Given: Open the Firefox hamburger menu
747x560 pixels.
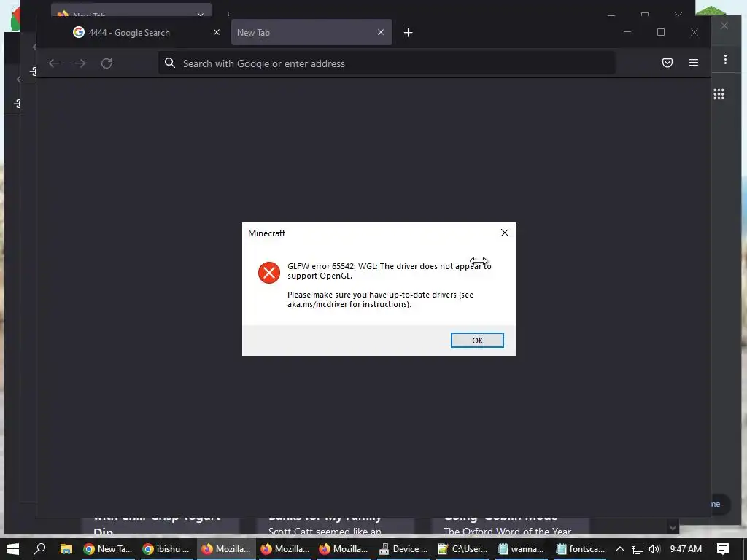Looking at the screenshot, I should [694, 63].
